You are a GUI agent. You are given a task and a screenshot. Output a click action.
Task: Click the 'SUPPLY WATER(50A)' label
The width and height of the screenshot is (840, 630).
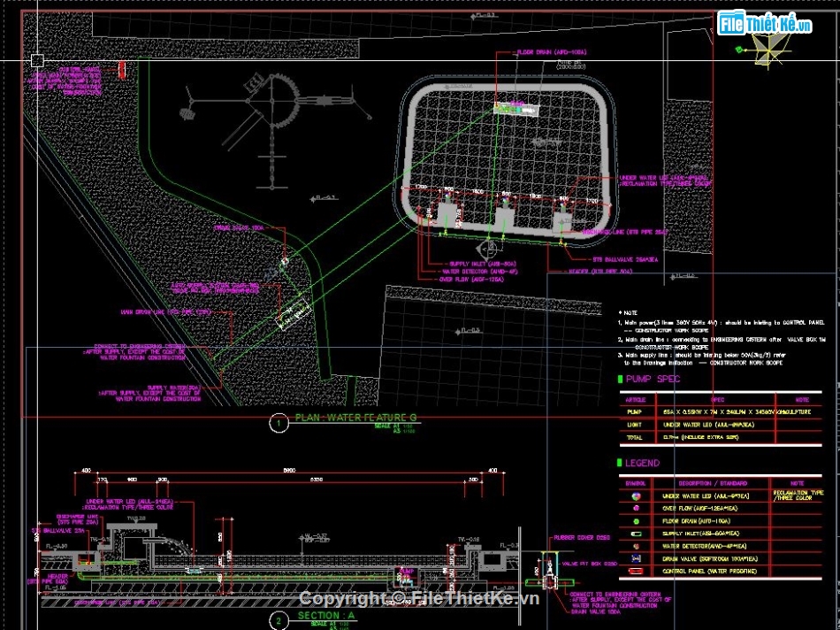click(150, 393)
